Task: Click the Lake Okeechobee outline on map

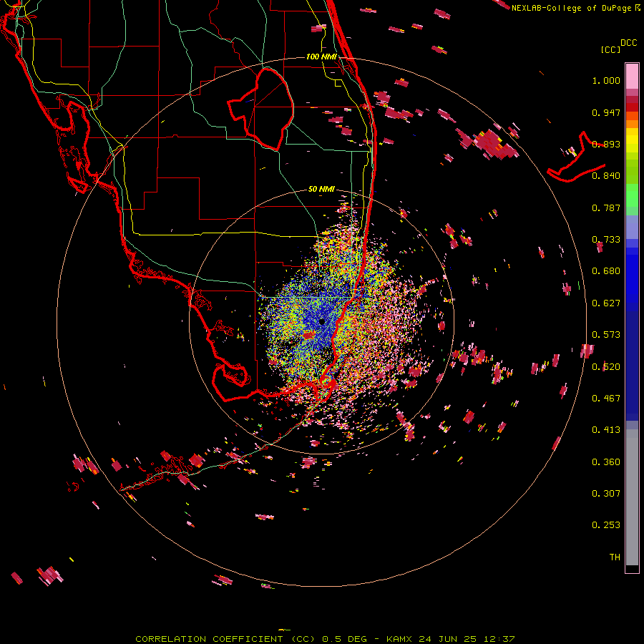Action: 260,109
